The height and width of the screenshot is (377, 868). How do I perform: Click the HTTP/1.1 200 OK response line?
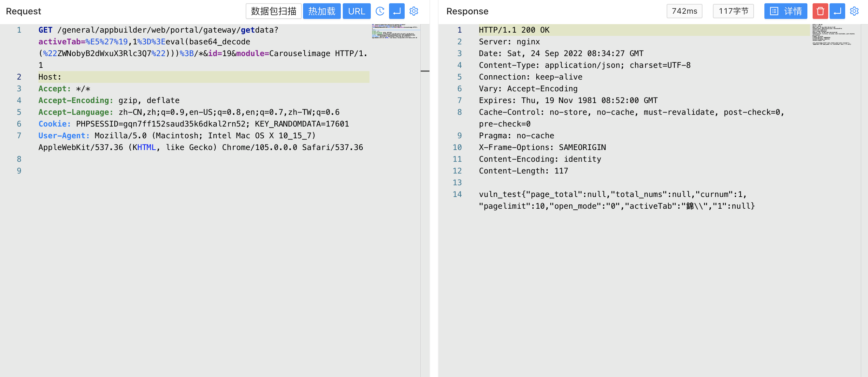click(514, 30)
